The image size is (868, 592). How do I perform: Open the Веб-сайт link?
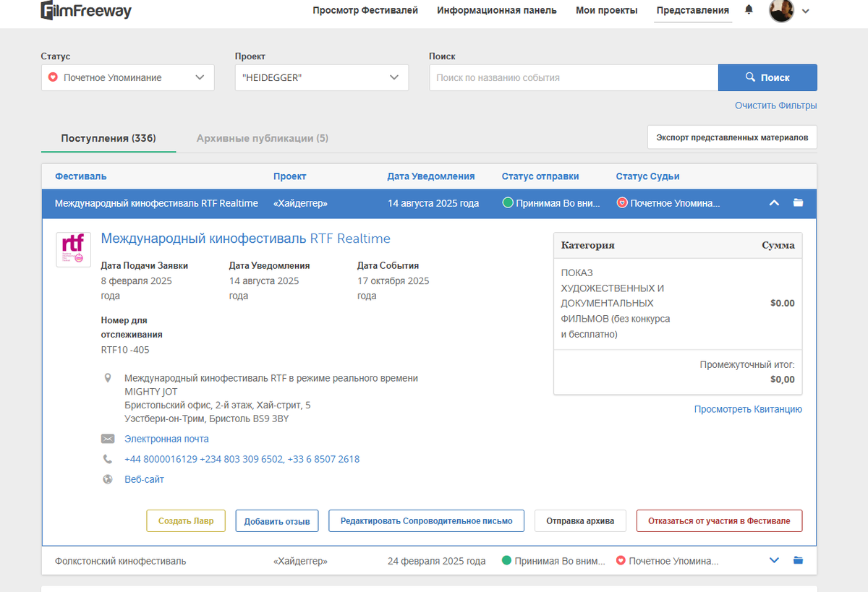[144, 479]
